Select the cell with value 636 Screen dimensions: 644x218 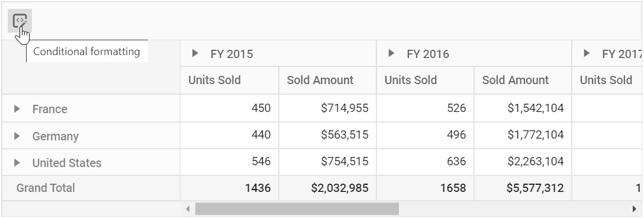pyautogui.click(x=425, y=162)
